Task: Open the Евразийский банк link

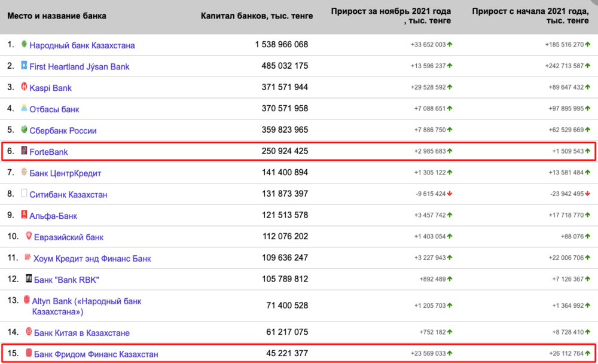Action: click(x=69, y=237)
